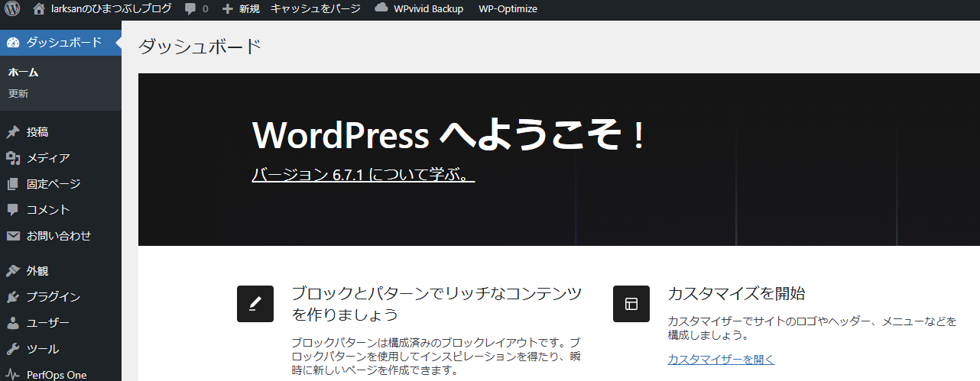980x381 pixels.
Task: Select ホーム submenu item
Action: 24,73
